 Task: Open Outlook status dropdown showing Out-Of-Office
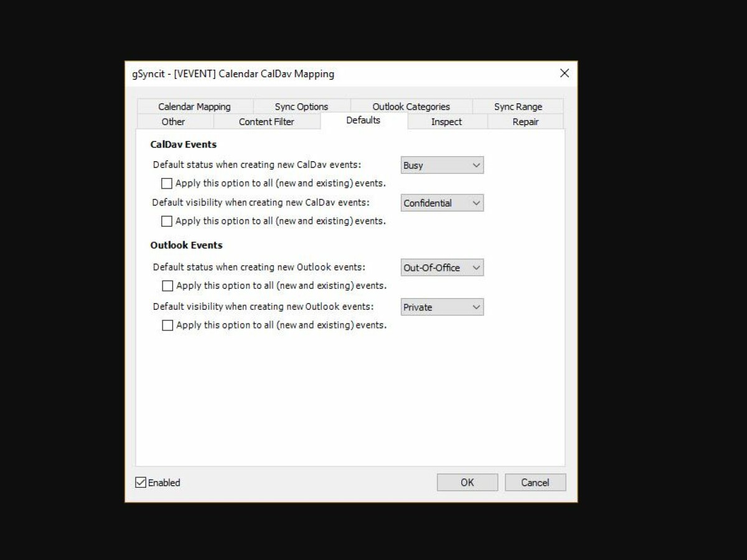442,268
